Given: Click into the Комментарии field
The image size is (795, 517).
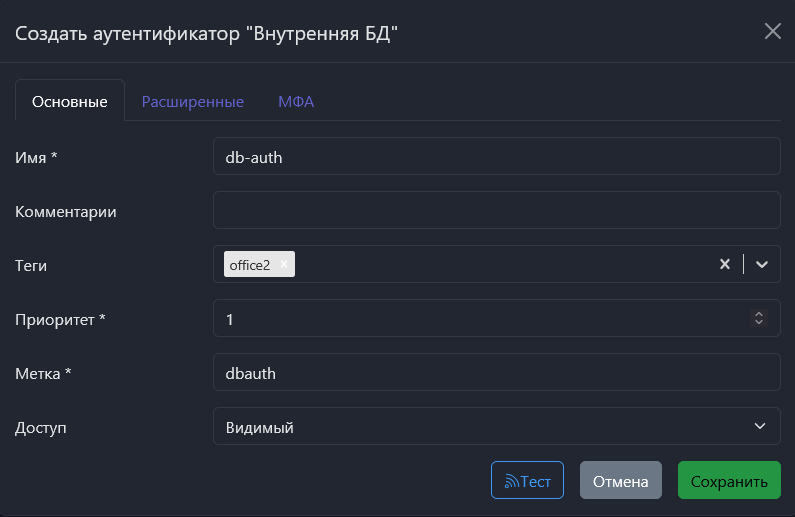Looking at the screenshot, I should point(496,210).
